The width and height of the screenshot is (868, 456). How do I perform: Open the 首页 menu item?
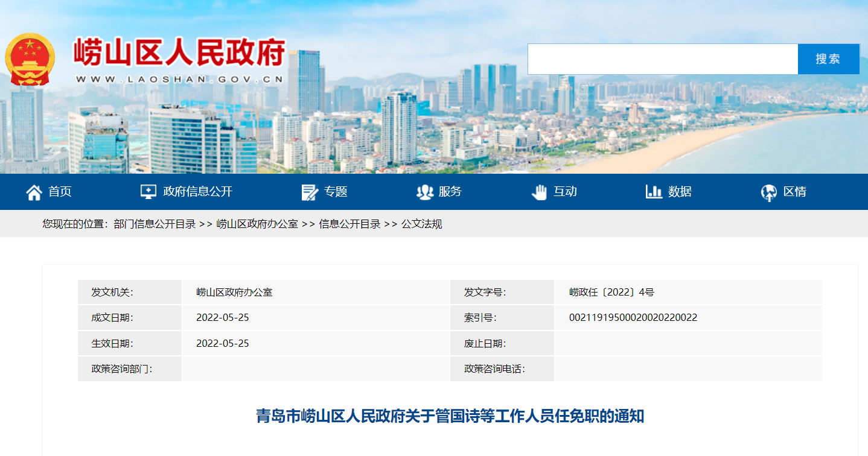(60, 192)
